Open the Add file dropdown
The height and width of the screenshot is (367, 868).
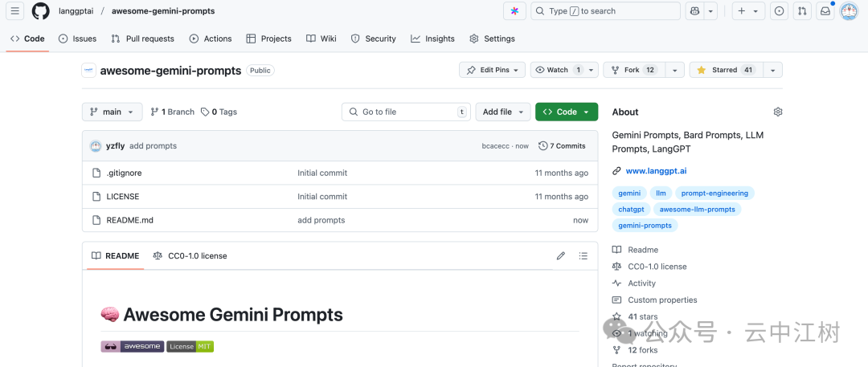502,112
